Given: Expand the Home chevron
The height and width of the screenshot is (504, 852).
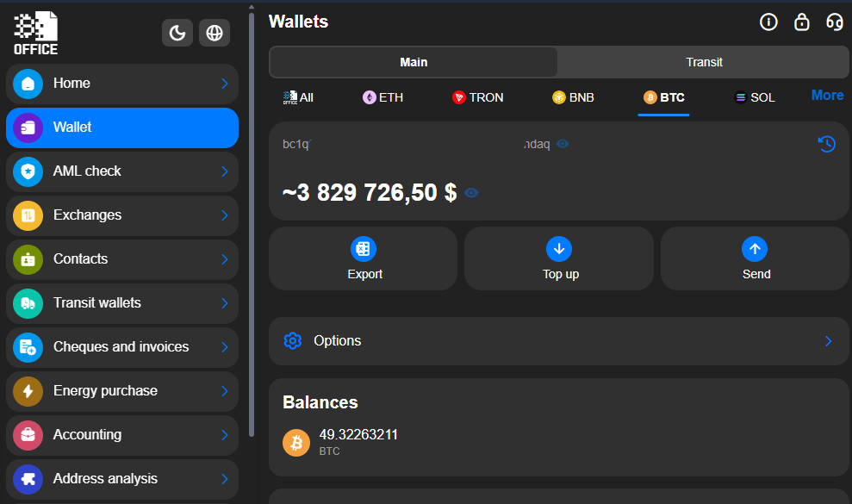Looking at the screenshot, I should [x=224, y=84].
